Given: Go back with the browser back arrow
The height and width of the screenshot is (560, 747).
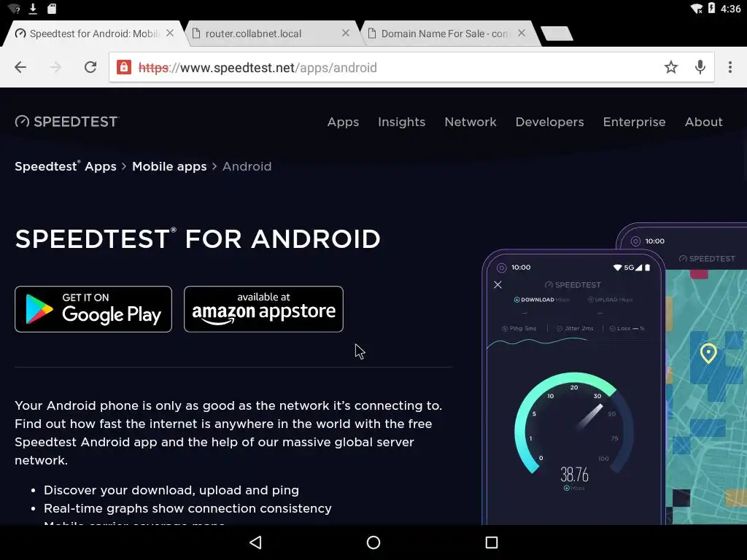Looking at the screenshot, I should (x=20, y=67).
